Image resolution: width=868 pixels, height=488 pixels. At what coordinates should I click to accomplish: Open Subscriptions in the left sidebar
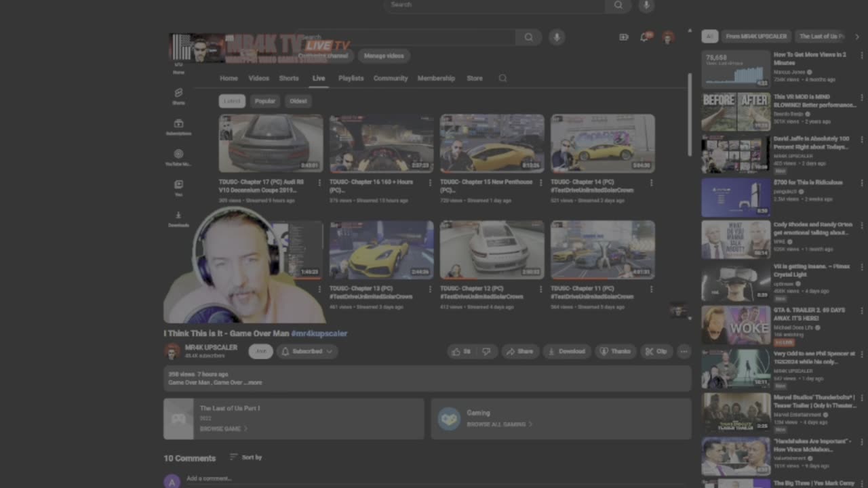[x=178, y=127]
